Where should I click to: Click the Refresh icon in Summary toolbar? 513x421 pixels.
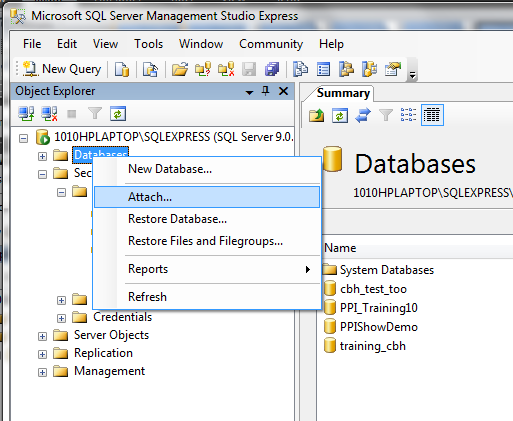(340, 116)
